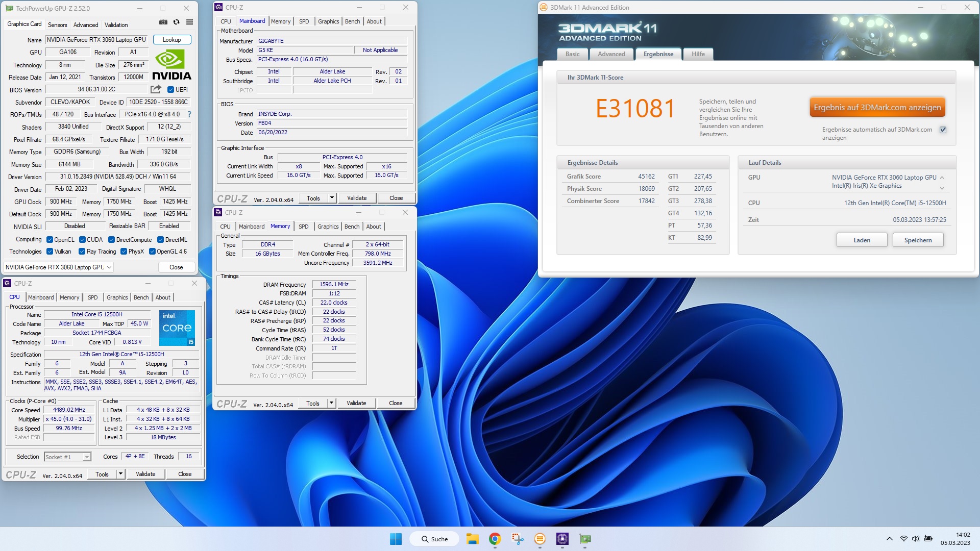Screen dimensions: 980x551
Task: Open Tools dropdown arrow in CPU-Z CPU window
Action: (120, 474)
